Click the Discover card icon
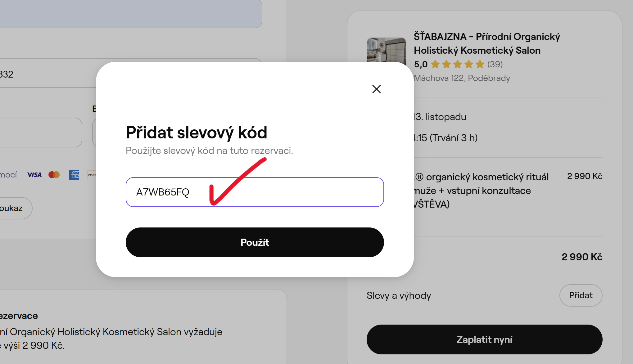 92,175
